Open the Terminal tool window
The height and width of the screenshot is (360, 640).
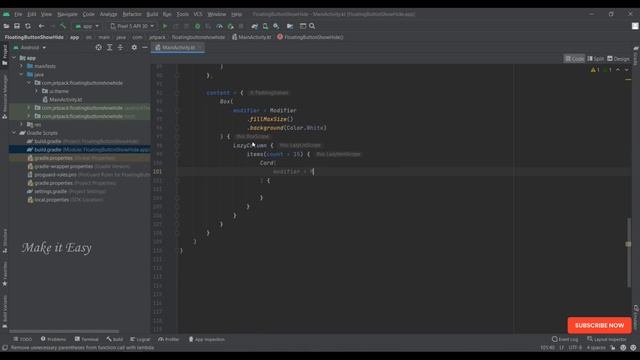tap(87, 340)
